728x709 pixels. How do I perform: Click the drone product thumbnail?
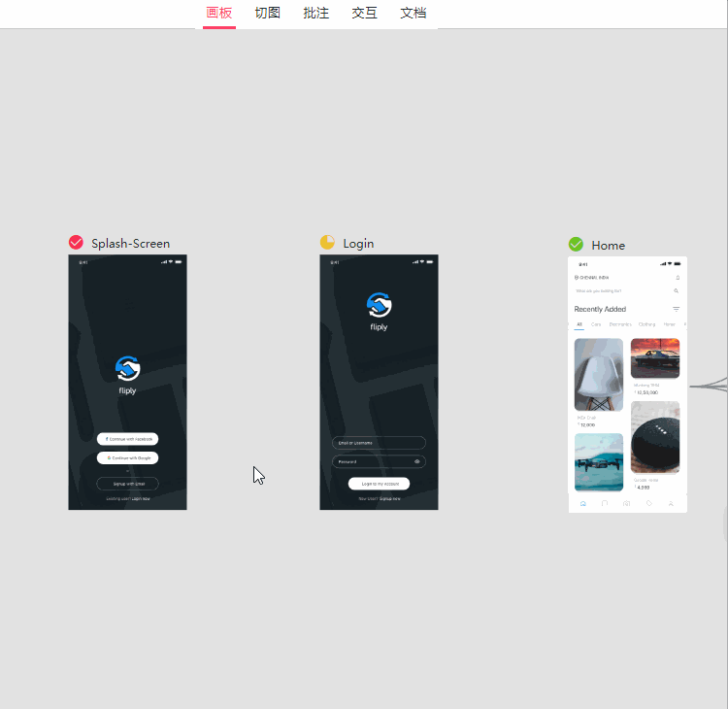(599, 462)
